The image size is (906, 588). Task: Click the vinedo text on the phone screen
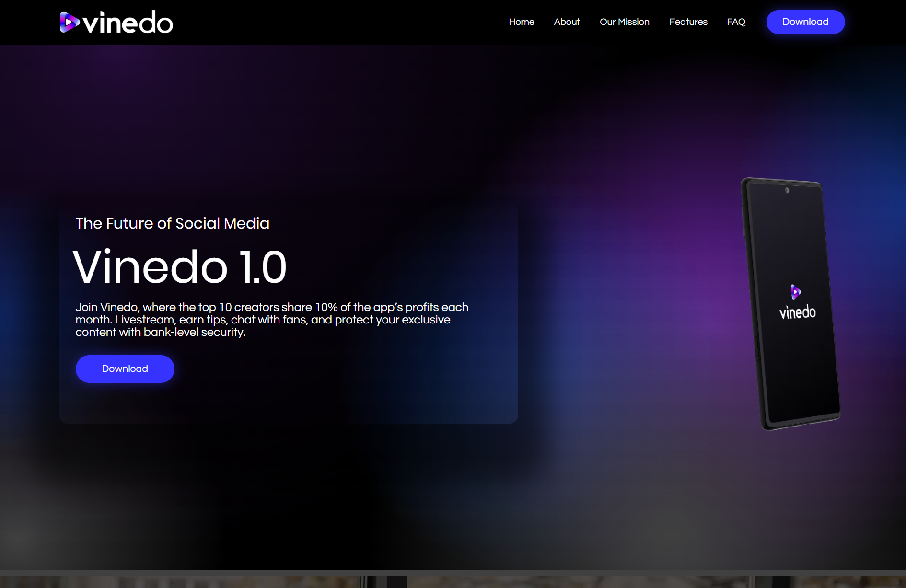[x=797, y=312]
